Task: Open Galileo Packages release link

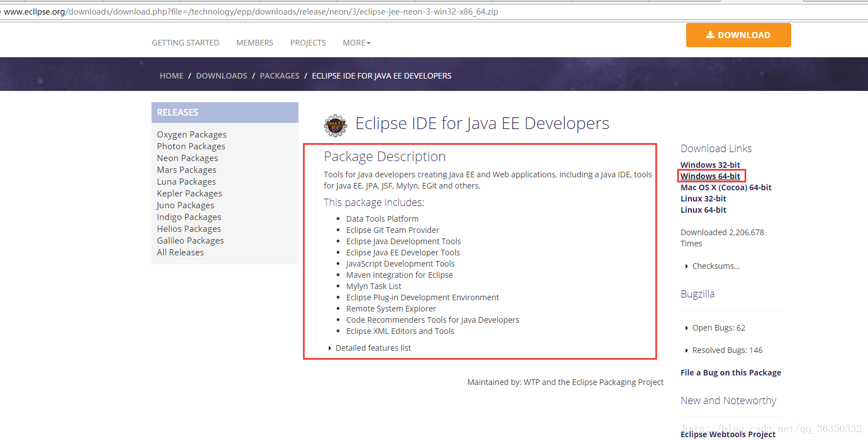Action: point(190,241)
